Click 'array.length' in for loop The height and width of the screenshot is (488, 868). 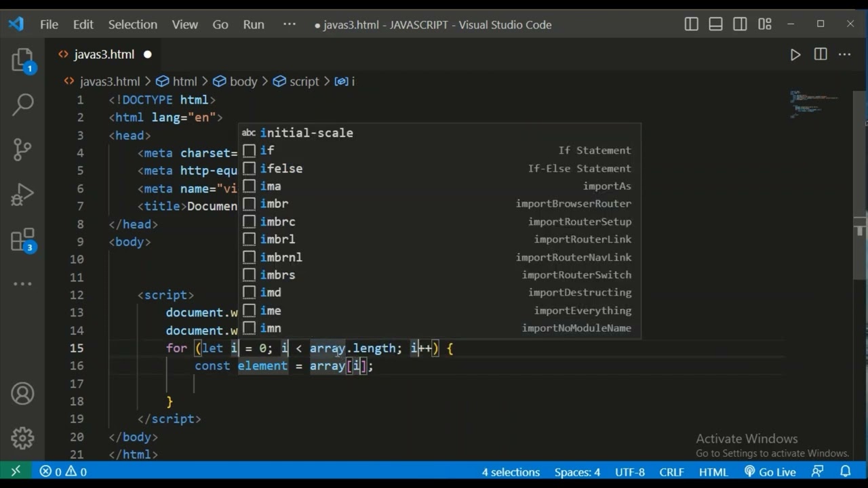(x=353, y=348)
